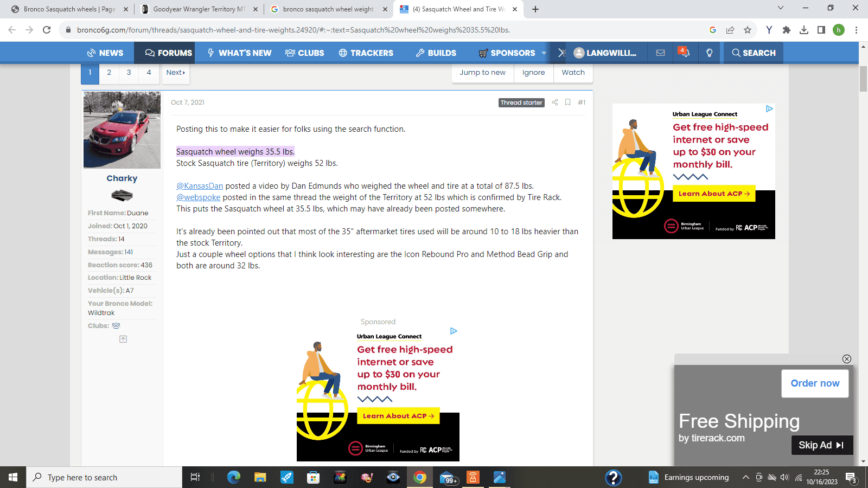Click the page vertical scrollbar thumb
868x488 pixels.
863,79
